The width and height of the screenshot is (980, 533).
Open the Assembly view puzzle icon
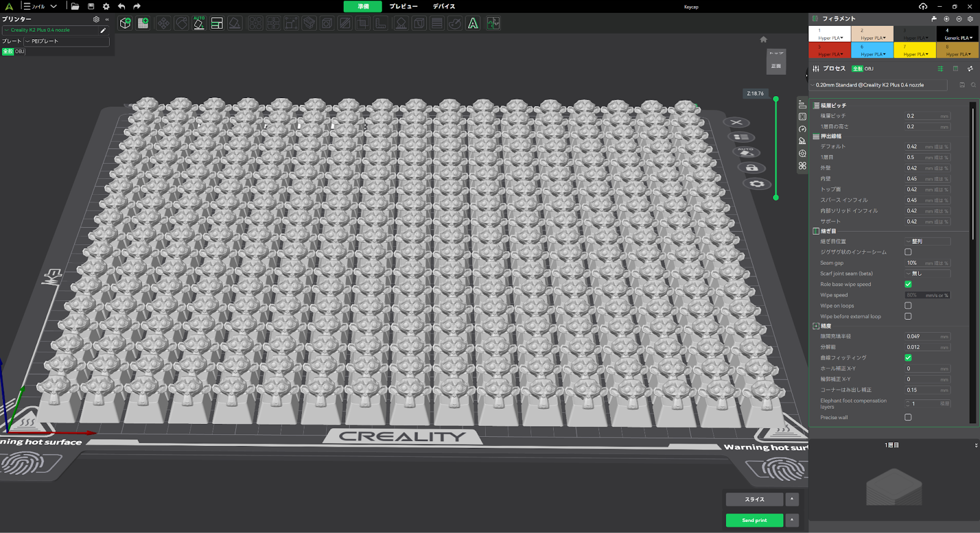493,23
